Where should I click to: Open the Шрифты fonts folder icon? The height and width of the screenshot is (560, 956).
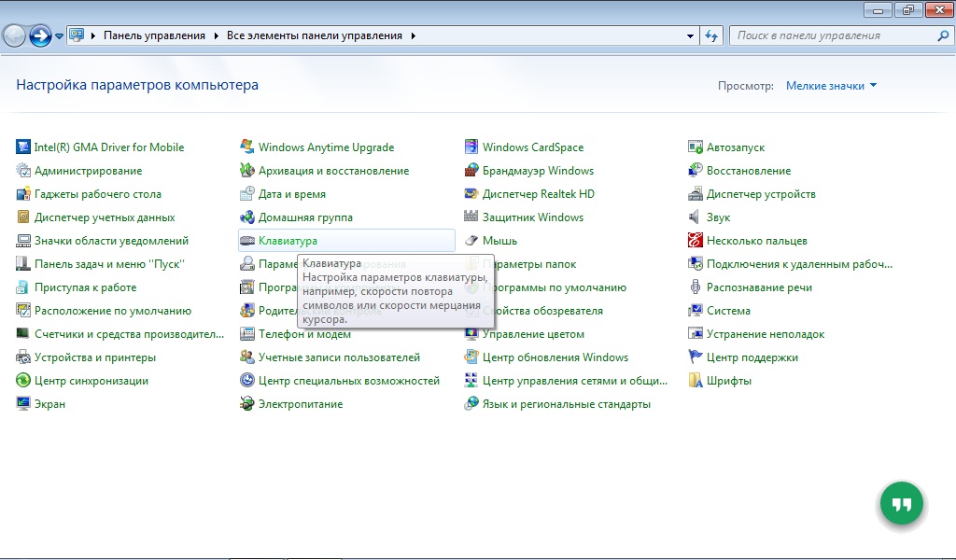(695, 381)
